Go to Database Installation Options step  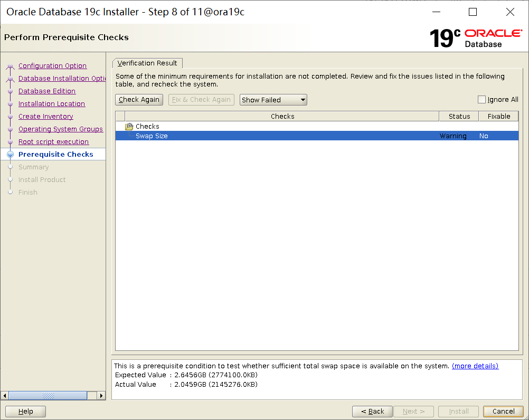point(62,78)
